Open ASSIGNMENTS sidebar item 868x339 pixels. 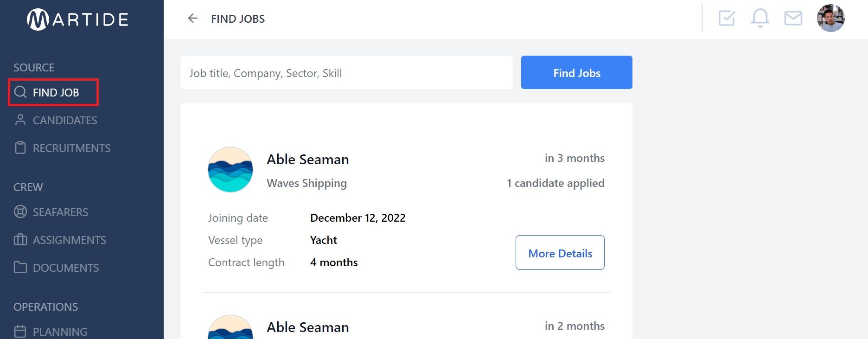point(60,240)
